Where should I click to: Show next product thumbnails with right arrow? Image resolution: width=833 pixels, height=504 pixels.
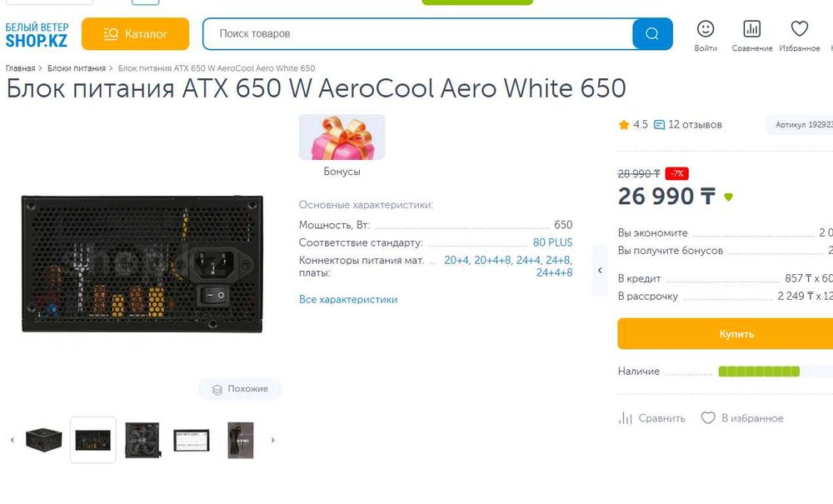272,440
